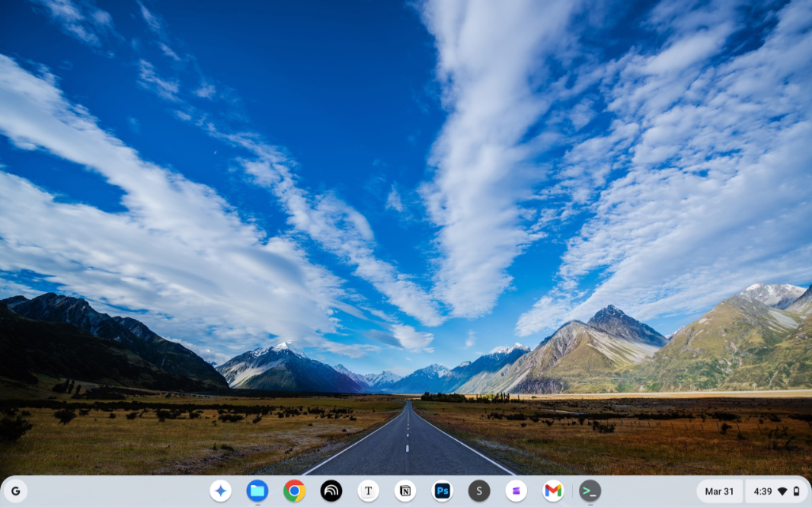Image resolution: width=812 pixels, height=507 pixels.
Task: Launch the app with the purple icon
Action: click(x=516, y=491)
